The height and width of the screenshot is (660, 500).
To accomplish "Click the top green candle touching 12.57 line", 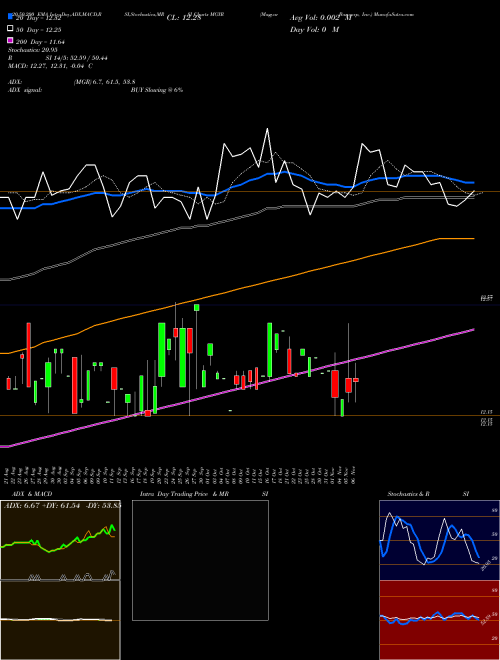I will tap(197, 308).
